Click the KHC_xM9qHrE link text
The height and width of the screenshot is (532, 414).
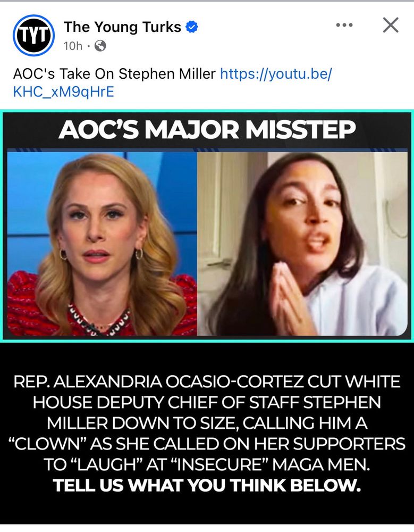pos(64,92)
